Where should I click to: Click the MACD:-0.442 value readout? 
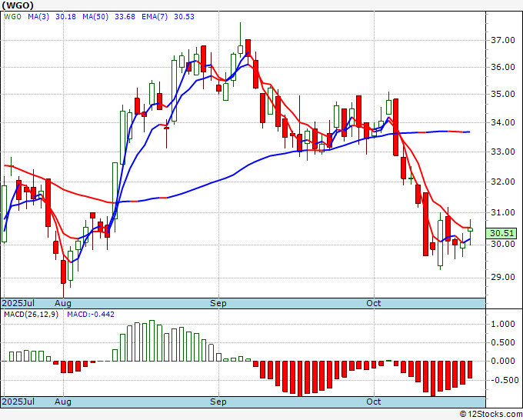[x=91, y=315]
